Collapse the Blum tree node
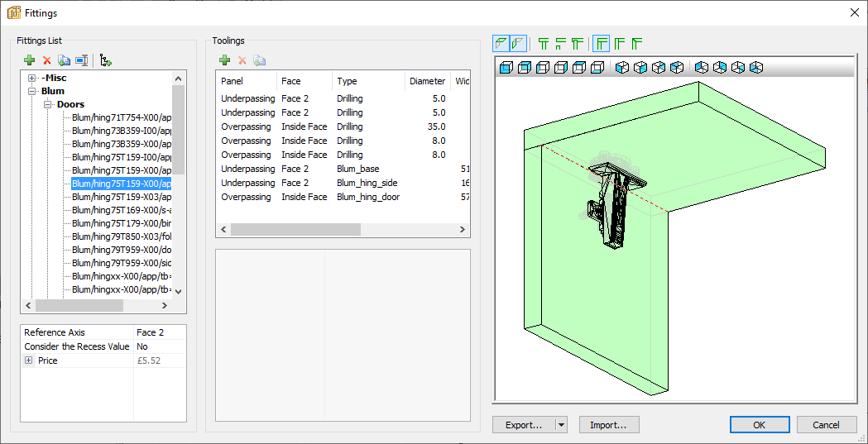 coord(32,91)
